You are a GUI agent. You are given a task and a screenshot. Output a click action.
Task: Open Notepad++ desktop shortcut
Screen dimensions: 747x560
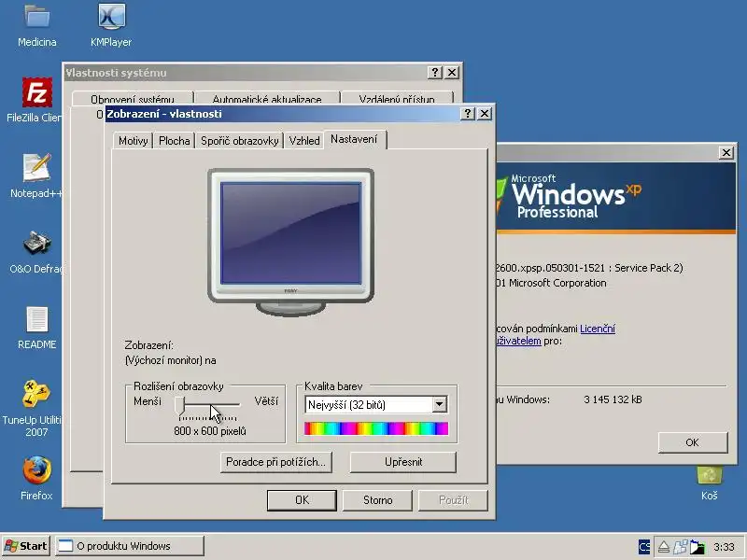(37, 168)
